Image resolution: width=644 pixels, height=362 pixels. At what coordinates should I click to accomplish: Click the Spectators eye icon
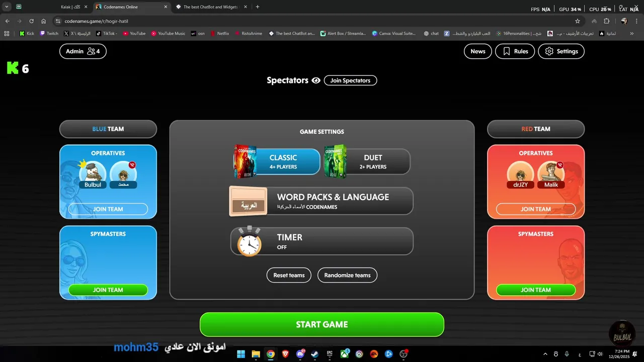pos(316,80)
